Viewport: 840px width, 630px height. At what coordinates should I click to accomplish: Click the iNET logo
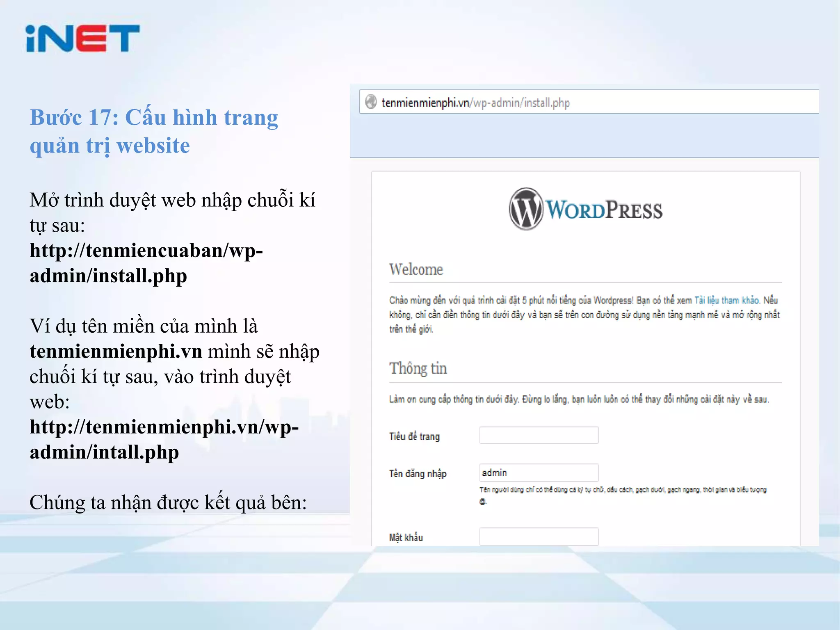(x=82, y=38)
